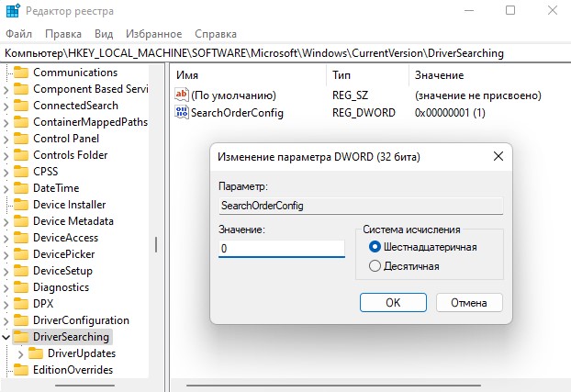Click the DriverUpdates folder icon

[x=36, y=353]
